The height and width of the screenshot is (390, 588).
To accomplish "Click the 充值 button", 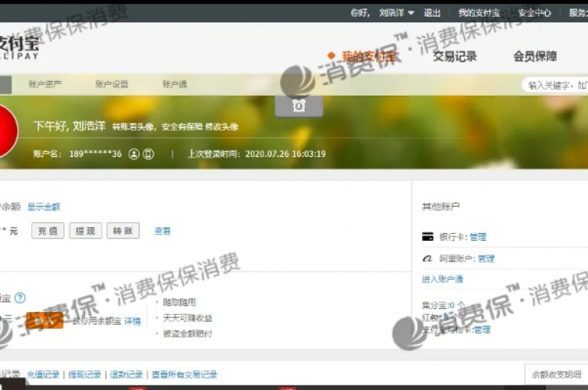I will (47, 231).
